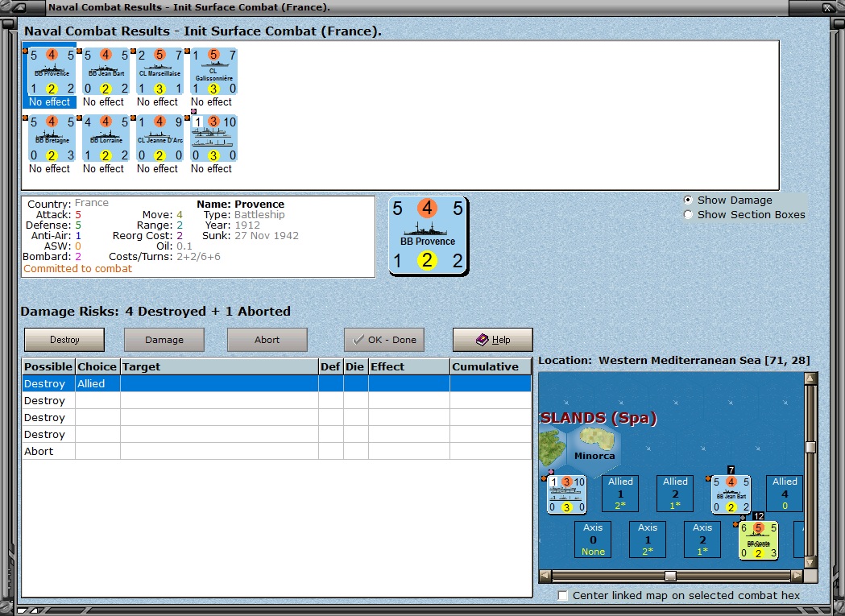845x616 pixels.
Task: Click the map's horizontal scrollbar thumb
Action: point(670,576)
